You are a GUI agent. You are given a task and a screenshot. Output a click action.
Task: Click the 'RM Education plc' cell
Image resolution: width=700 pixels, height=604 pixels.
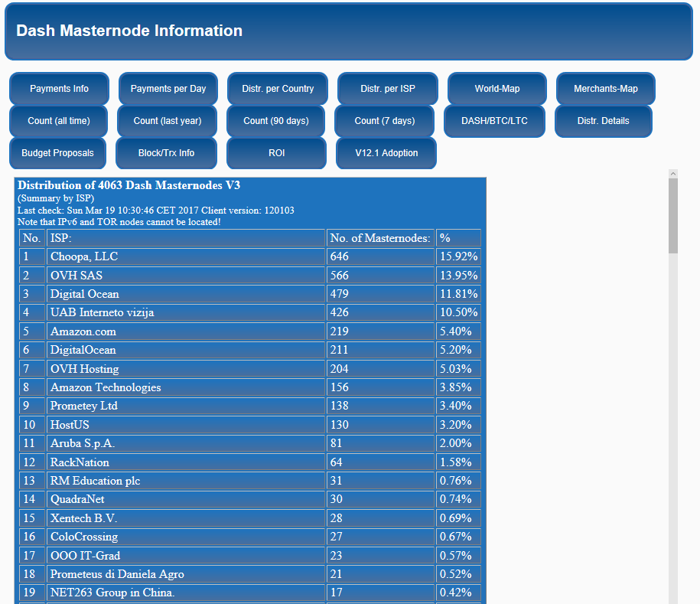coord(186,481)
